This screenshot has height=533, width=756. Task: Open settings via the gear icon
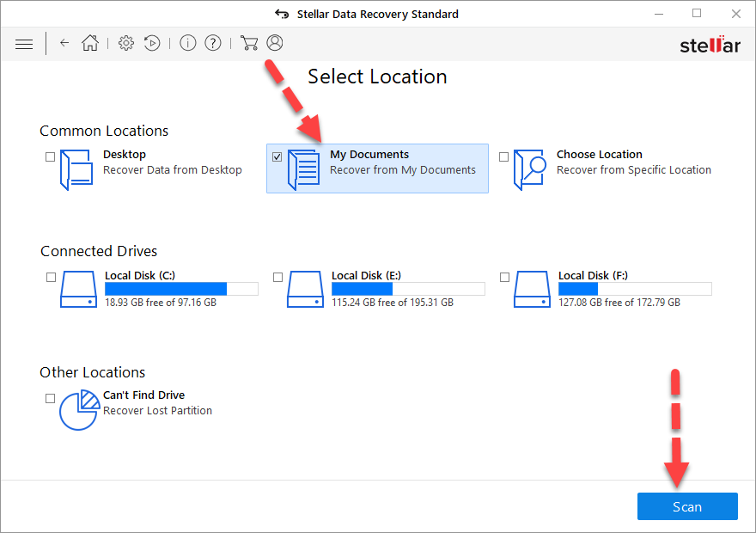click(126, 43)
